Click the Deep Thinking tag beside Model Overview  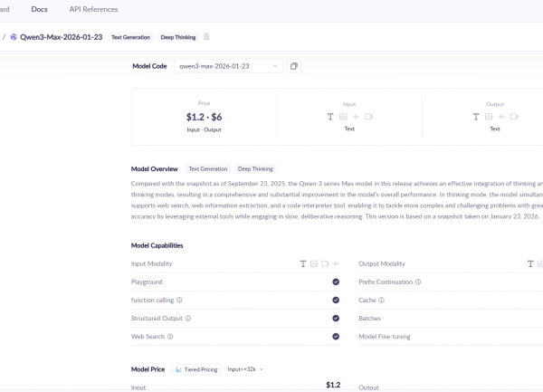tap(255, 169)
